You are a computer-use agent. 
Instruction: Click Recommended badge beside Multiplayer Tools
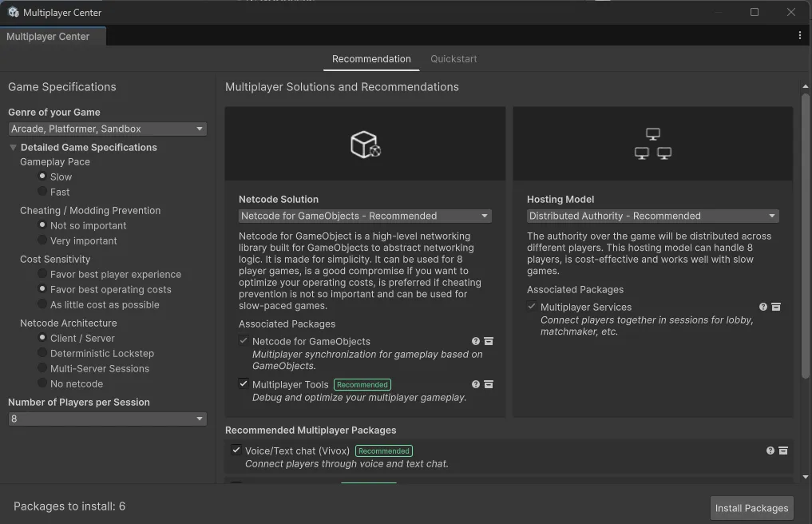click(x=362, y=384)
